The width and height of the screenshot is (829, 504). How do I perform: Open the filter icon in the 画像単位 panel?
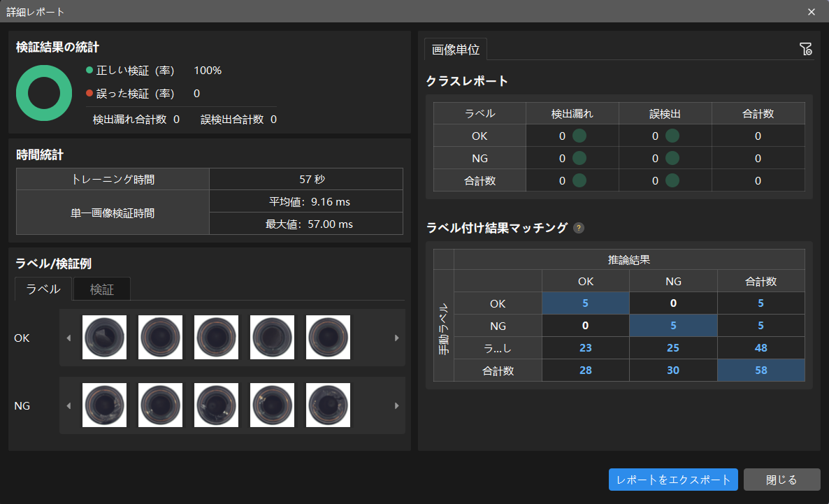(x=806, y=49)
